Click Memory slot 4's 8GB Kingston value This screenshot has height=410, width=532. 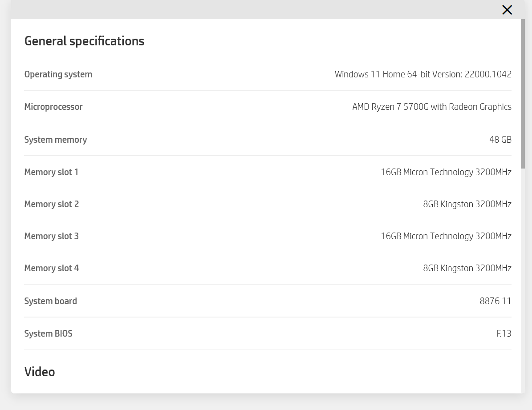[467, 268]
